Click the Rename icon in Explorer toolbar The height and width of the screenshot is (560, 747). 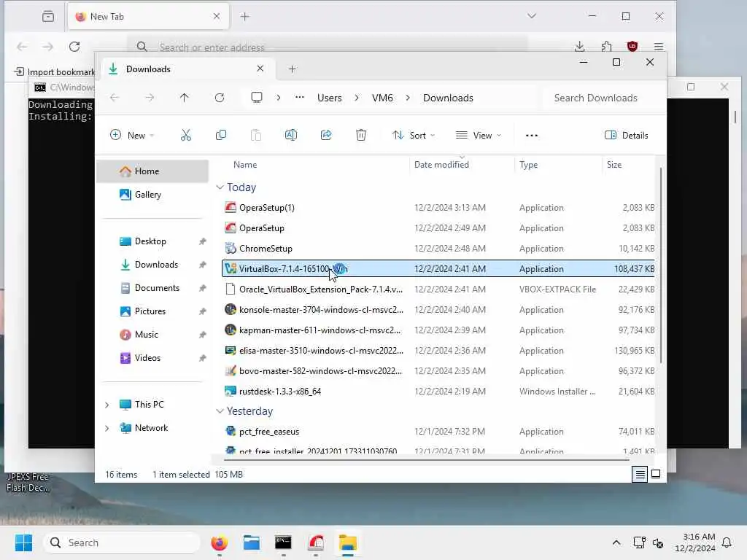290,135
